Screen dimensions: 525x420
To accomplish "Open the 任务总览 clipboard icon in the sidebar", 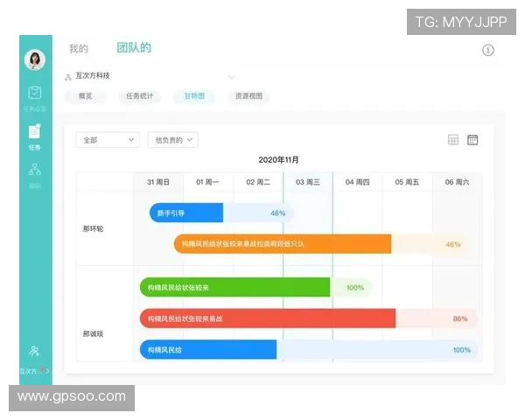I will coord(35,93).
